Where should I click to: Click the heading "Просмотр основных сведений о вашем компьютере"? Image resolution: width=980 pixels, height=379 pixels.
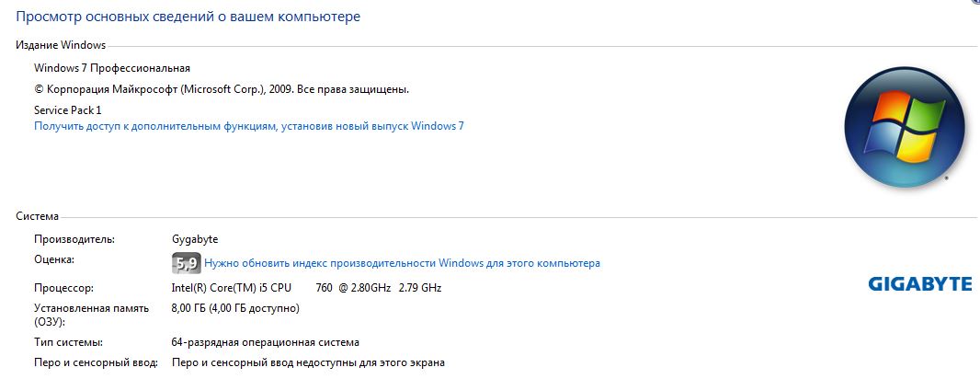188,17
